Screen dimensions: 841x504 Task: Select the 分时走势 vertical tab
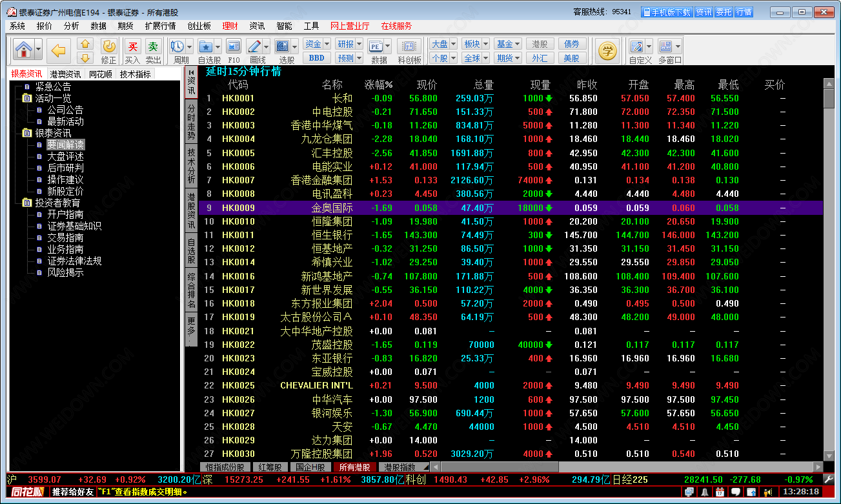[192, 122]
